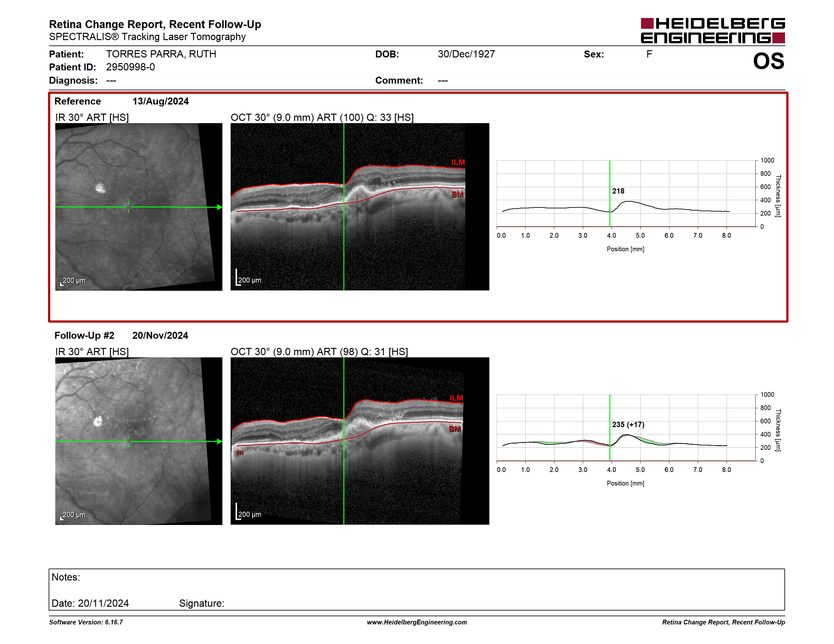Click the 'OCT 30° (9.0 mm) ART (98) Q: 31 [HS]' caption
The height and width of the screenshot is (644, 834).
(x=319, y=352)
